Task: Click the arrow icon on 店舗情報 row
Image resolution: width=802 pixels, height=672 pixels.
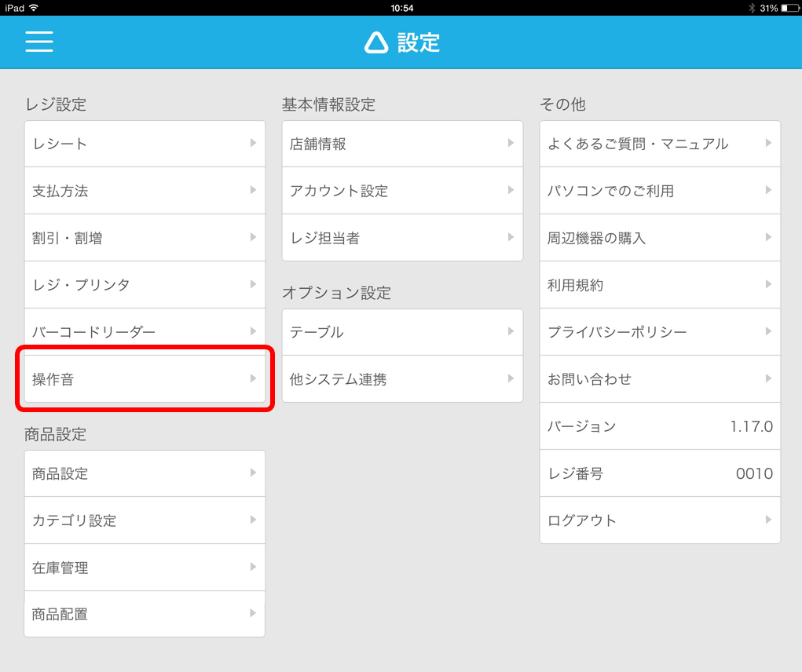Action: tap(511, 143)
